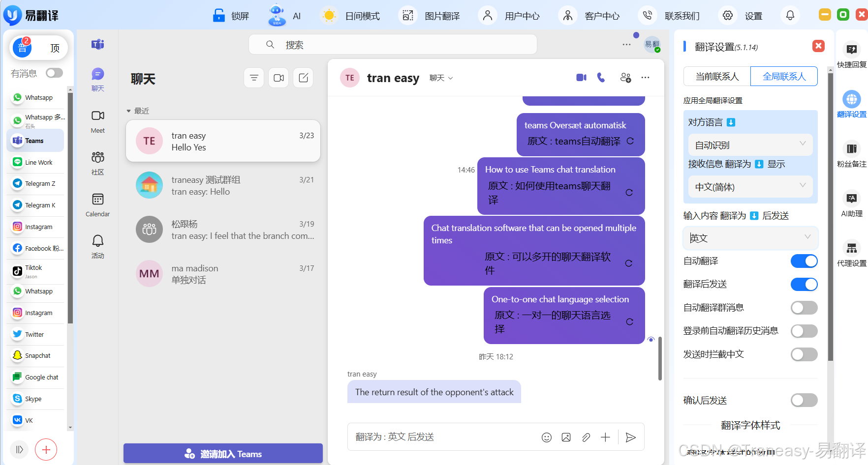Open proxy settings panel
Viewport: 868px width, 465px height.
pos(851,254)
